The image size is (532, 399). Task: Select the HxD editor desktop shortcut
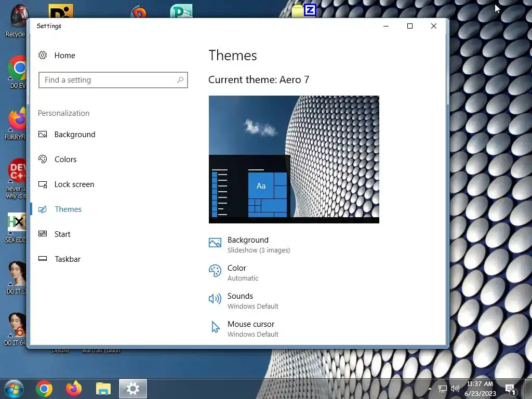click(16, 228)
